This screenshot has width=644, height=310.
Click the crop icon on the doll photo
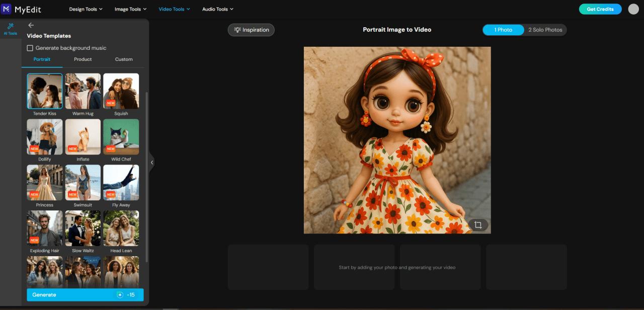477,225
